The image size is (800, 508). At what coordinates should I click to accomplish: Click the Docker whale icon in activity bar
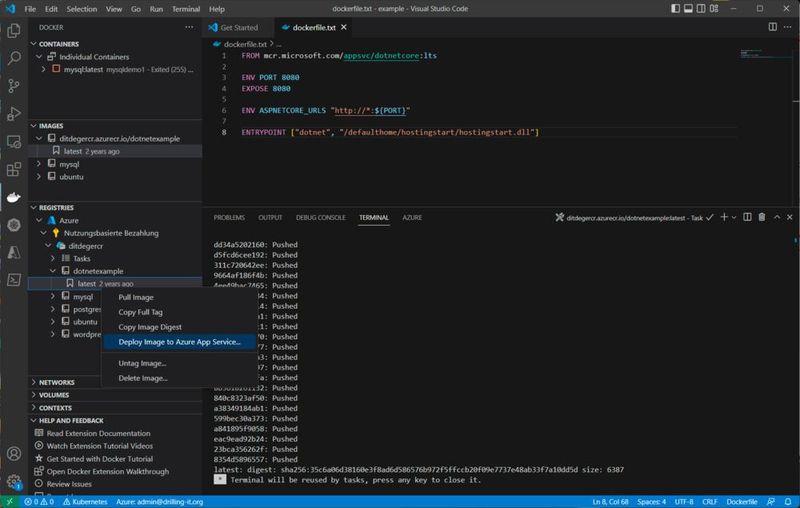(14, 197)
